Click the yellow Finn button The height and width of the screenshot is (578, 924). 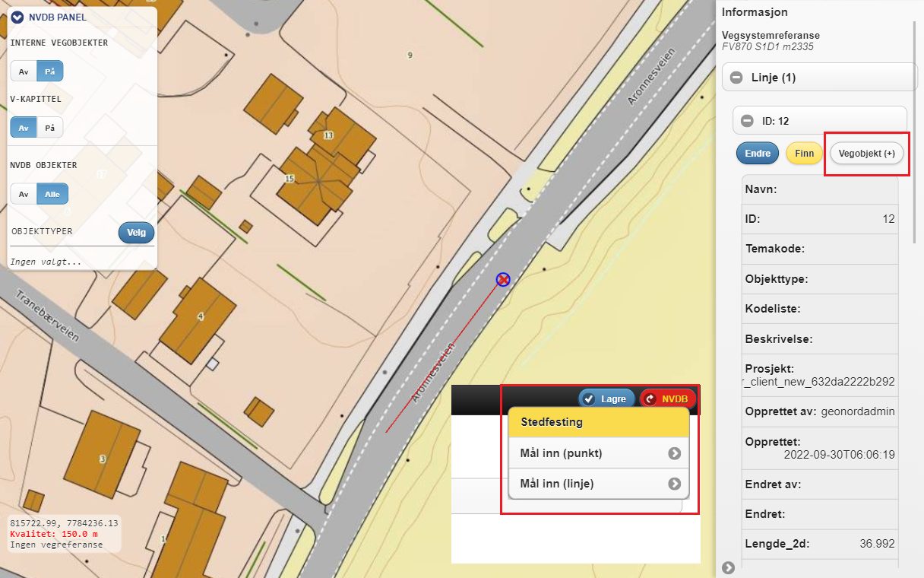[x=805, y=154]
